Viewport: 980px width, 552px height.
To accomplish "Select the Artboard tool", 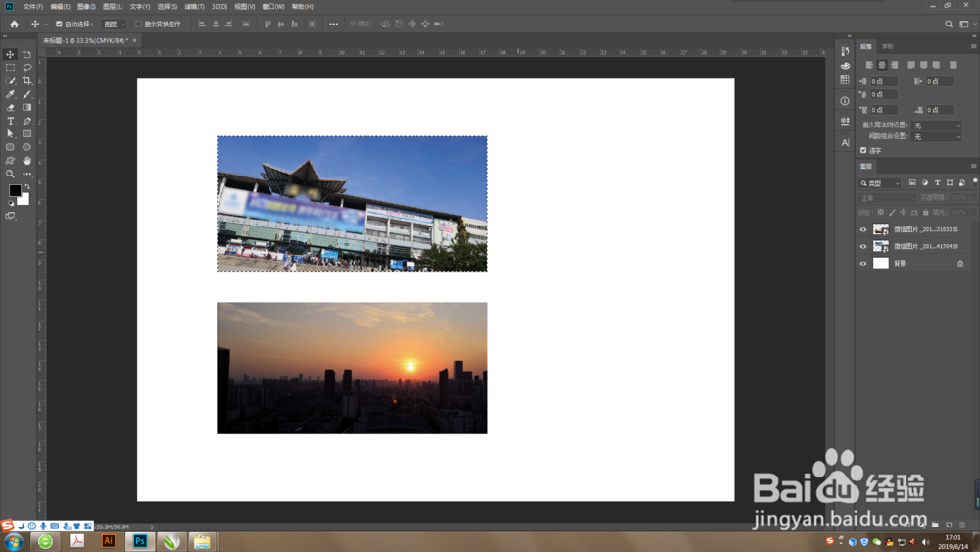I will coord(26,54).
